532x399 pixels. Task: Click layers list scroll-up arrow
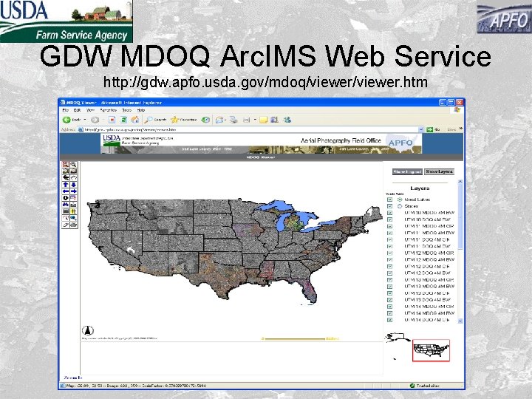pyautogui.click(x=460, y=182)
